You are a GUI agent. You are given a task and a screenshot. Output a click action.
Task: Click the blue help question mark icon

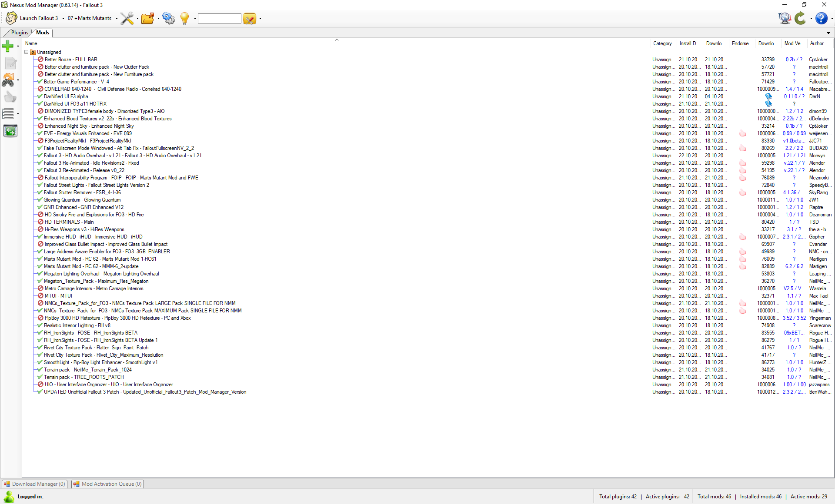pos(821,18)
